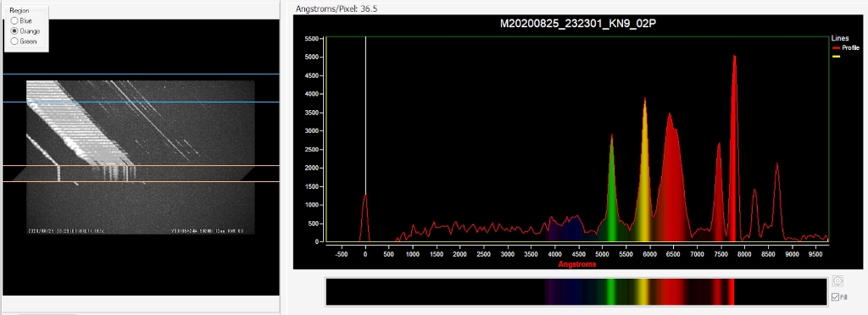This screenshot has width=868, height=315.
Task: Choose the Green region radio option
Action: [14, 41]
